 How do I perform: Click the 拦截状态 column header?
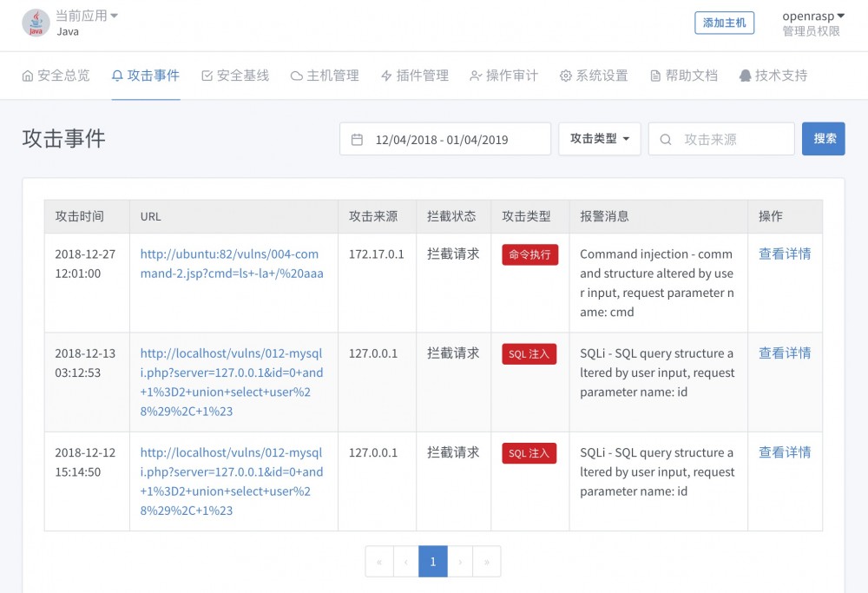coord(451,216)
